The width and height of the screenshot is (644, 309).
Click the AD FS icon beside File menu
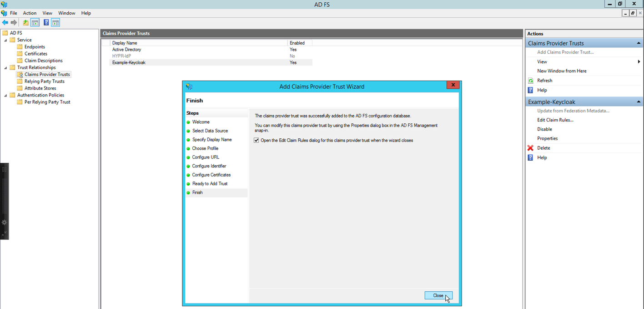[4, 13]
